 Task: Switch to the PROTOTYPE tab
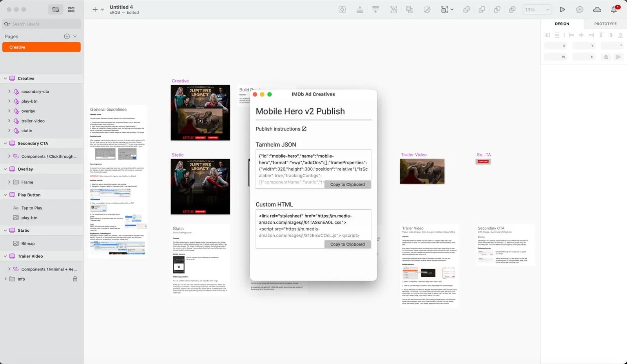[605, 24]
